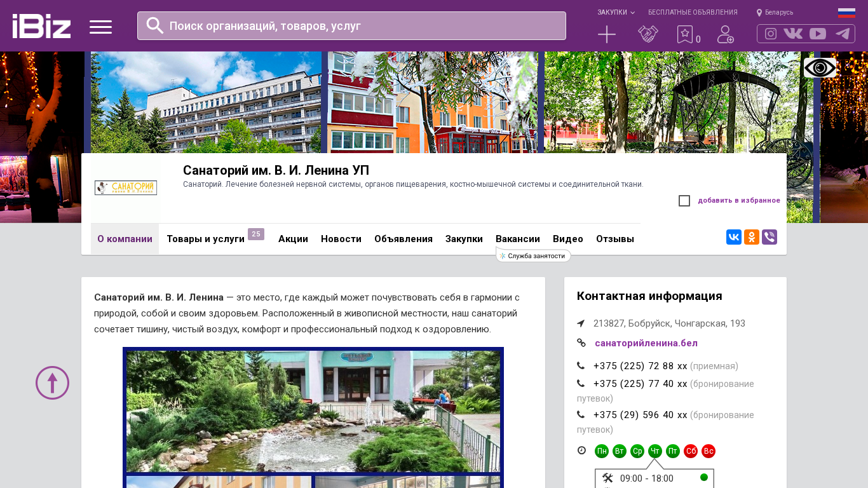Enable the visually impaired eye mode

[820, 68]
